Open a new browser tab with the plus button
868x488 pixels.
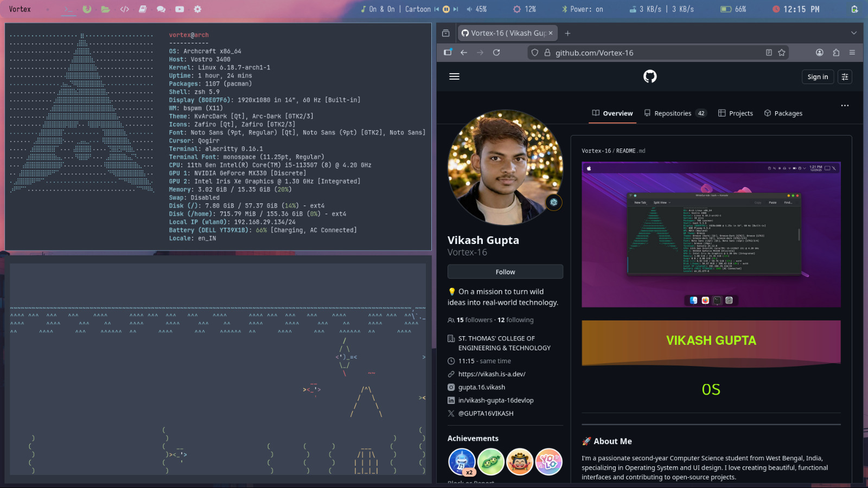pos(567,33)
